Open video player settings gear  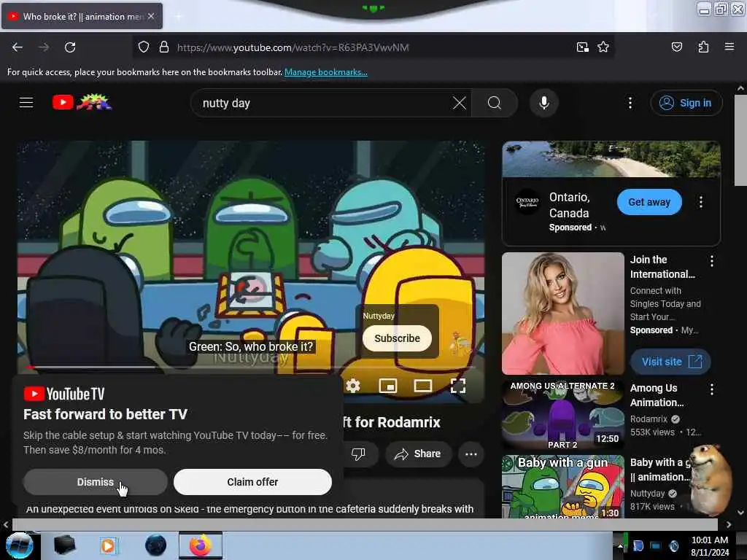(352, 385)
